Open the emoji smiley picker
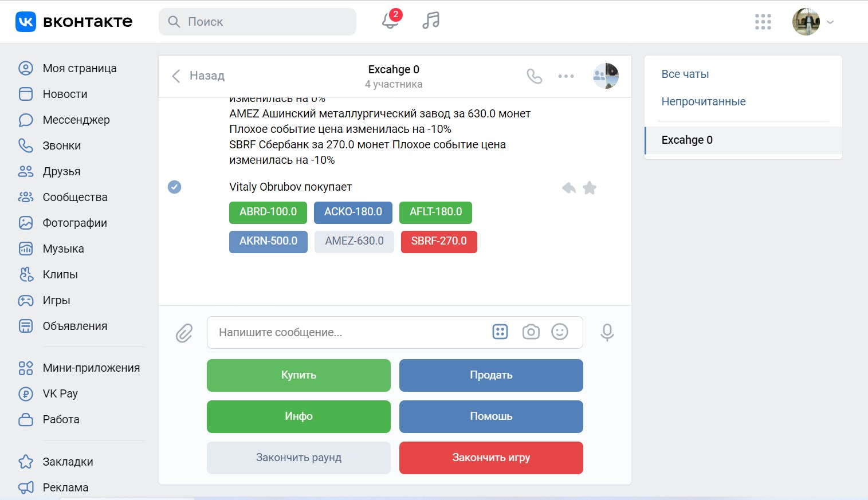The width and height of the screenshot is (868, 500). point(560,332)
